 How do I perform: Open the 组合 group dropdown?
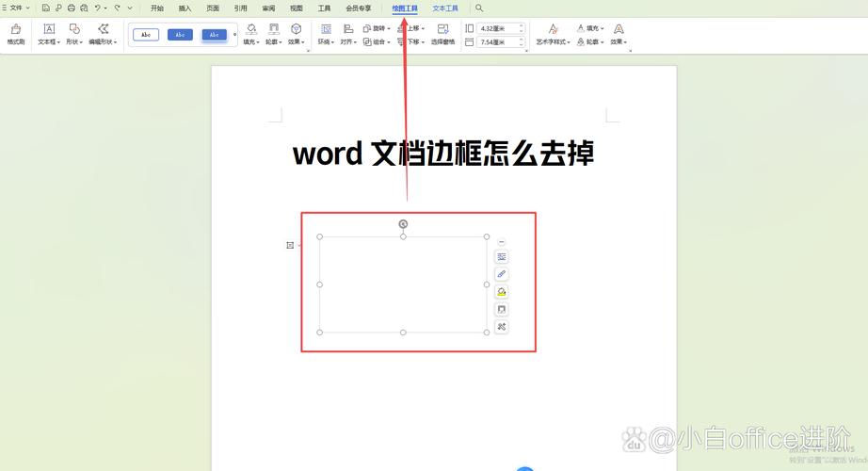(377, 41)
